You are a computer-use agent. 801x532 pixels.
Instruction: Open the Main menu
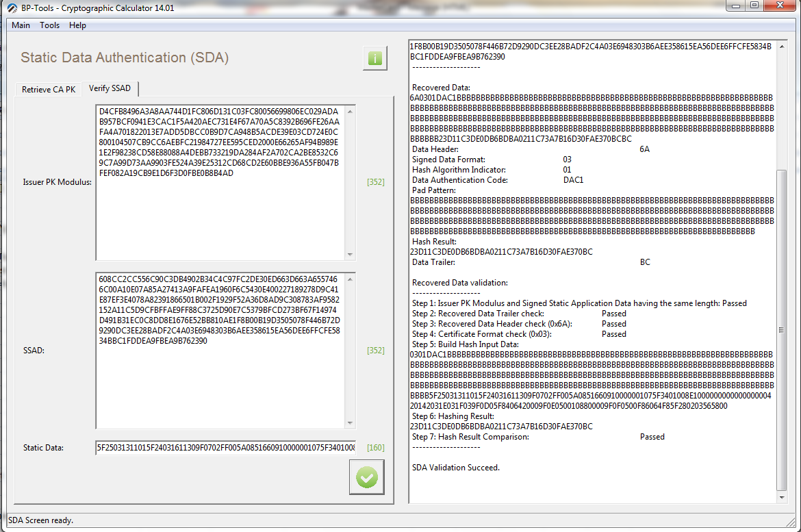point(21,25)
